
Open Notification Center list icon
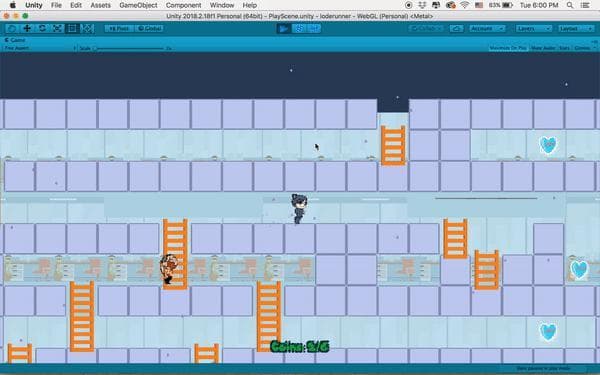coord(585,5)
